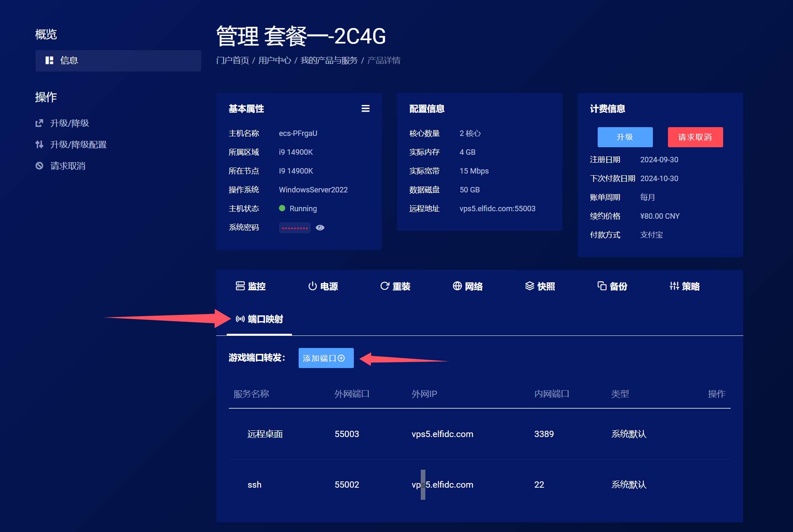Screen dimensions: 793x532
Task: Click 系统默认 type in ssh row
Action: 629,485
